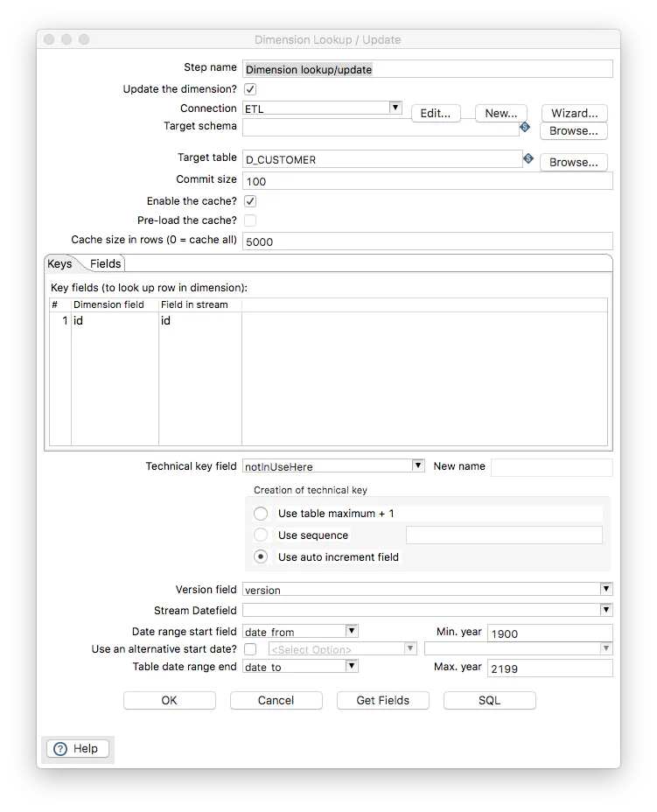The width and height of the screenshot is (657, 812).
Task: Click the Get Fields button
Action: [382, 701]
